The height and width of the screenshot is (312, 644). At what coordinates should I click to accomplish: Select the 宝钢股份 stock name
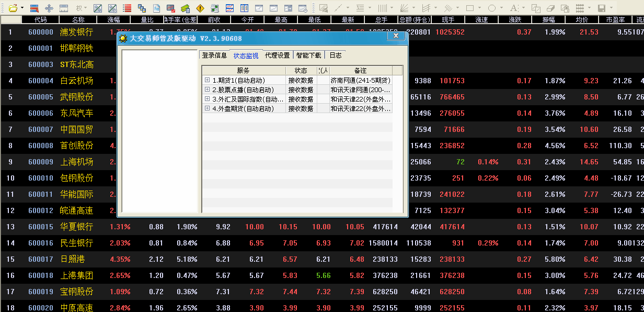coord(76,292)
